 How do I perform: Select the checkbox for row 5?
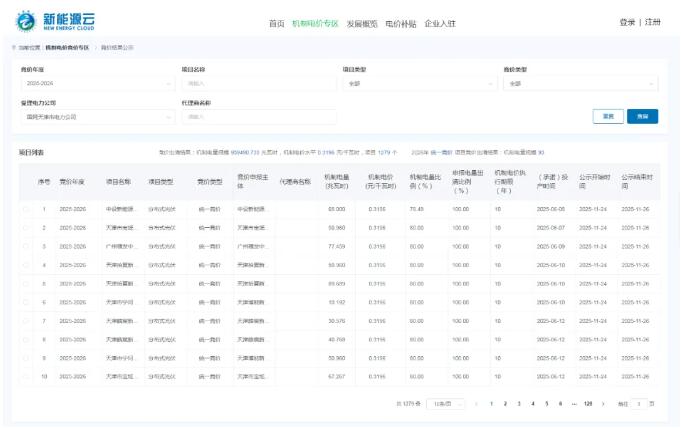(26, 283)
